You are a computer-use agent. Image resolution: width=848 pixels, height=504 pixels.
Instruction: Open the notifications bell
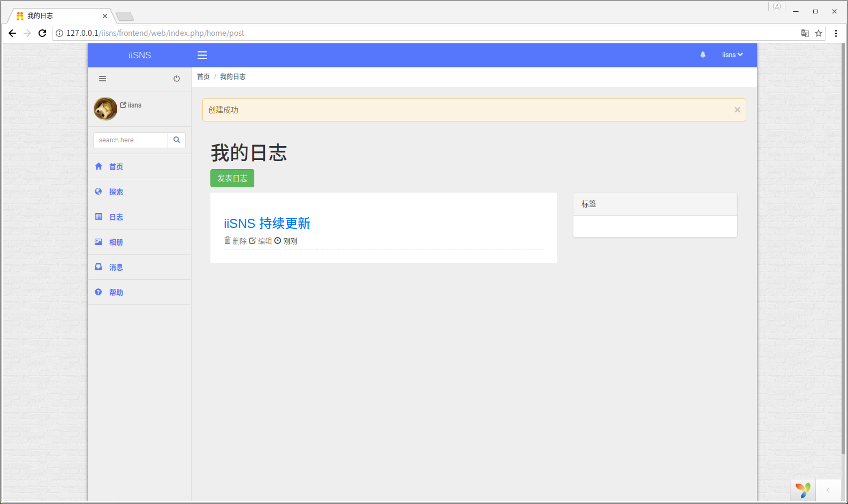(703, 55)
